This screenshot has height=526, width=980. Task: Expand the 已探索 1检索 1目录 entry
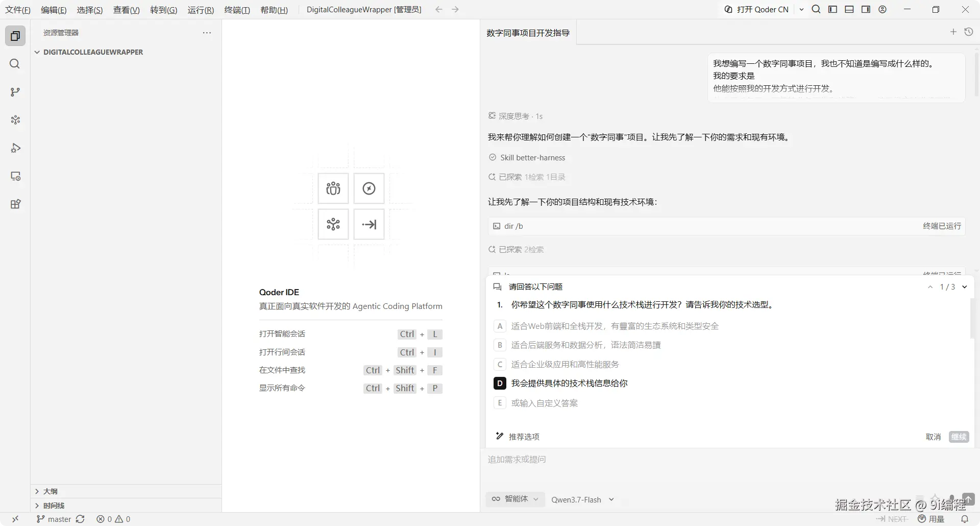coord(527,177)
